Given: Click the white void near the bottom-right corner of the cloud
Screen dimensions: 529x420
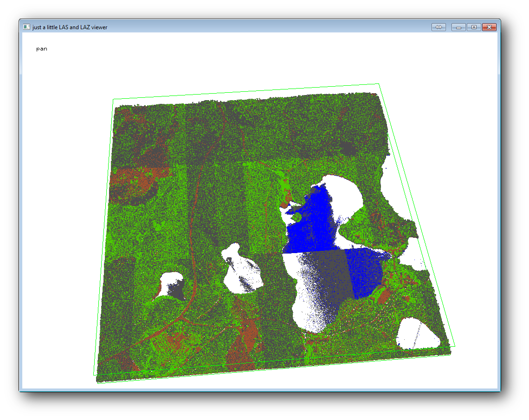Looking at the screenshot, I should click(416, 334).
